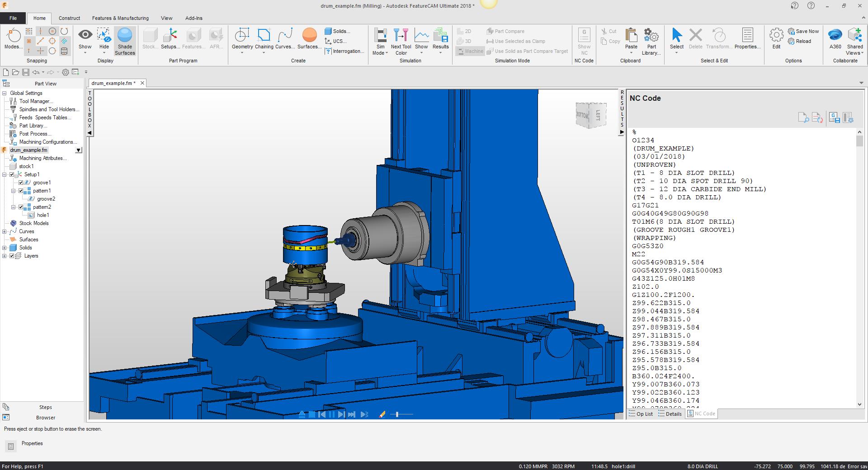
Task: Collapse the Setup1 tree node
Action: [x=5, y=174]
